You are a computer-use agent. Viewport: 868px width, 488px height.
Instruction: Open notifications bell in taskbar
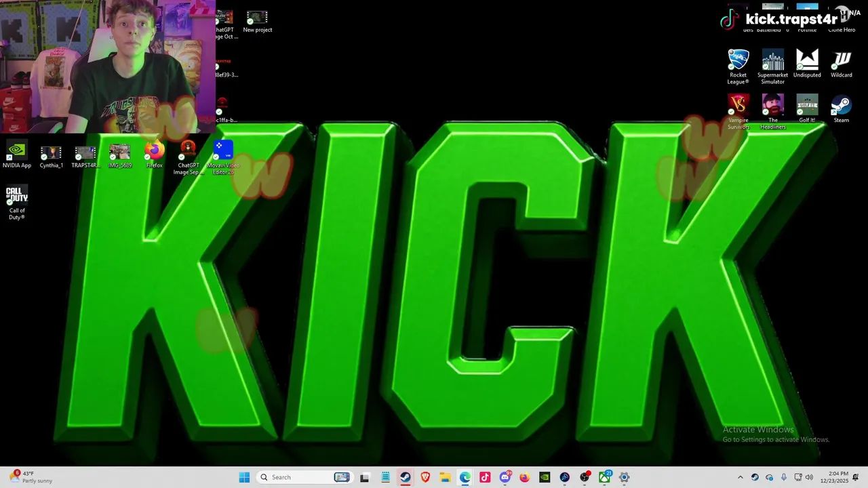coord(856,477)
